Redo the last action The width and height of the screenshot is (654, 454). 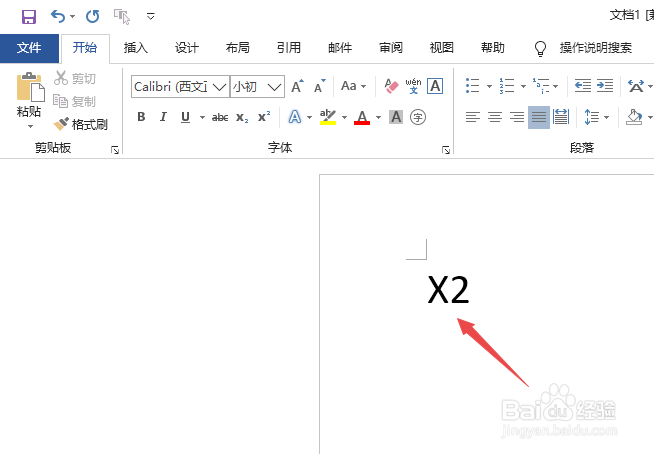[x=93, y=17]
